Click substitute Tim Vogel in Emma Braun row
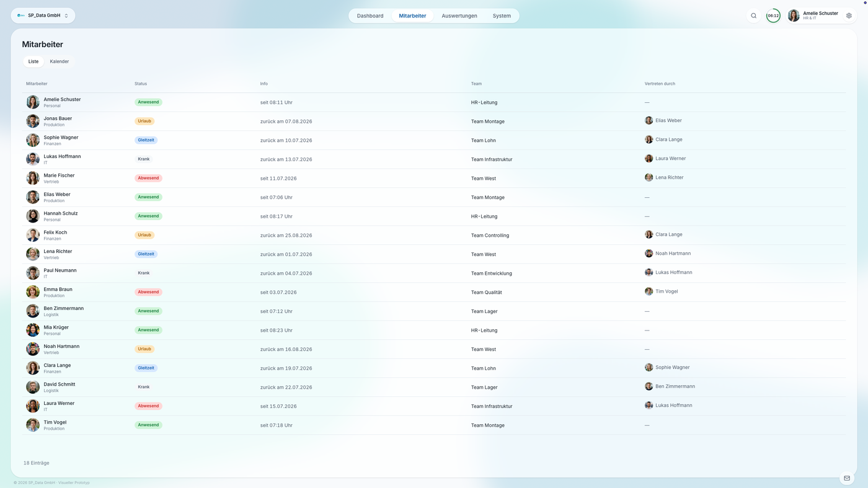Image resolution: width=868 pixels, height=488 pixels. pyautogui.click(x=662, y=291)
